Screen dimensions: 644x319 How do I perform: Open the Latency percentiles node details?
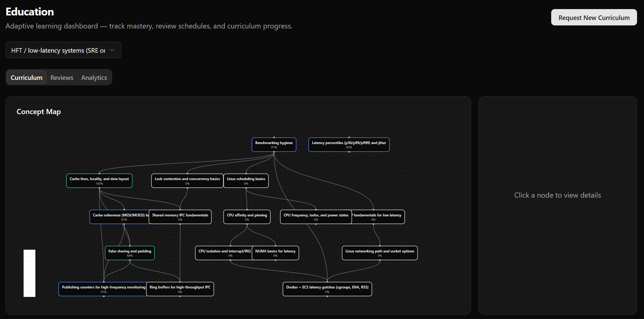click(349, 145)
